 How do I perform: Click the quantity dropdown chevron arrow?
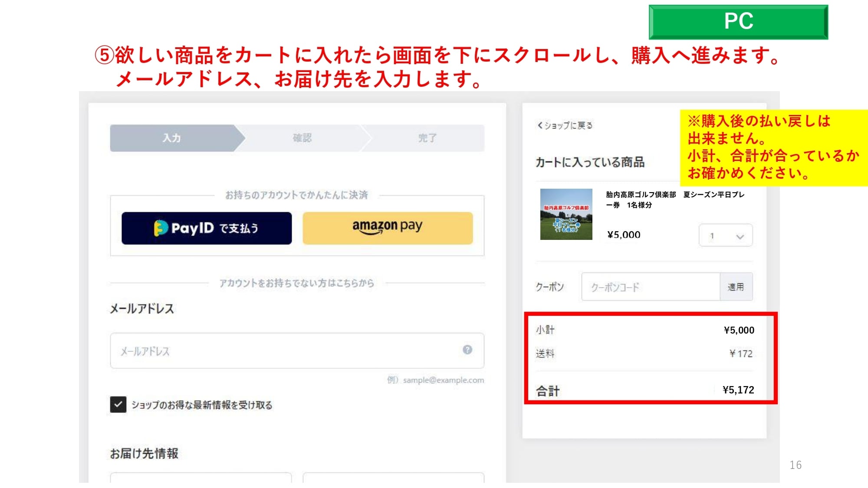click(740, 236)
